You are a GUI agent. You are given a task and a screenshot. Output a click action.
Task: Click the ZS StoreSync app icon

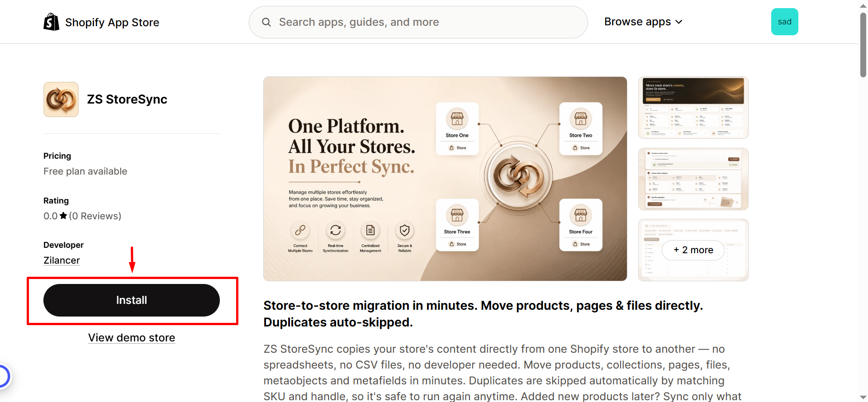[x=61, y=99]
